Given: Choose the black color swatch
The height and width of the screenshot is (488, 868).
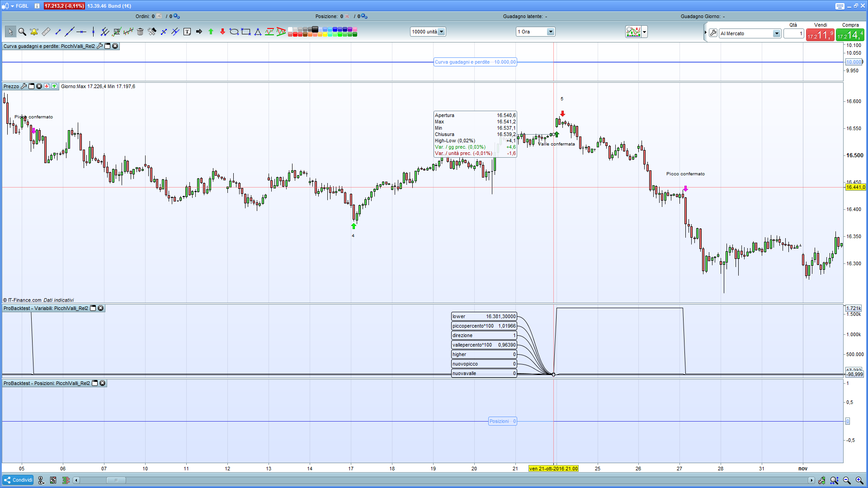Looking at the screenshot, I should (x=315, y=29).
